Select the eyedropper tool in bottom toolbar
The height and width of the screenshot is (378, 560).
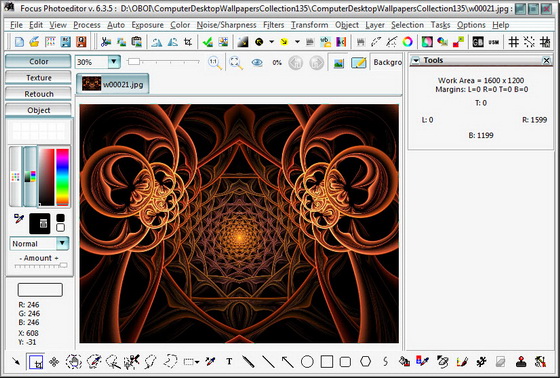pyautogui.click(x=210, y=362)
